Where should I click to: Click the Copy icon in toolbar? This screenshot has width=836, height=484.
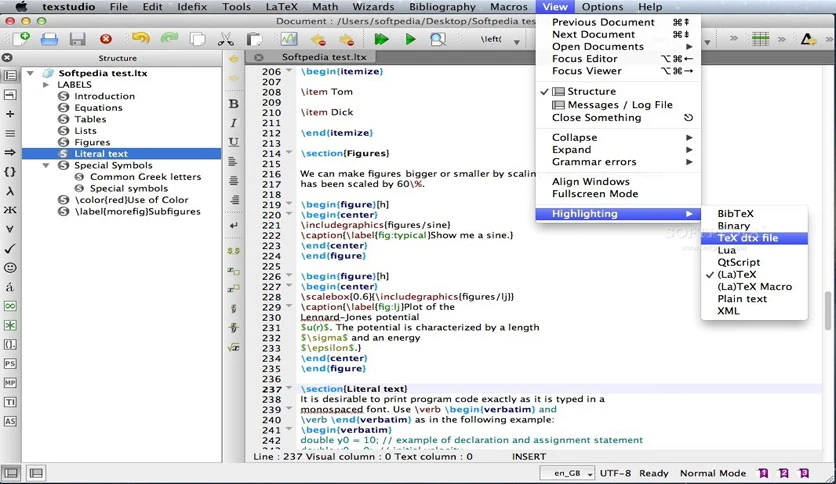pos(197,39)
